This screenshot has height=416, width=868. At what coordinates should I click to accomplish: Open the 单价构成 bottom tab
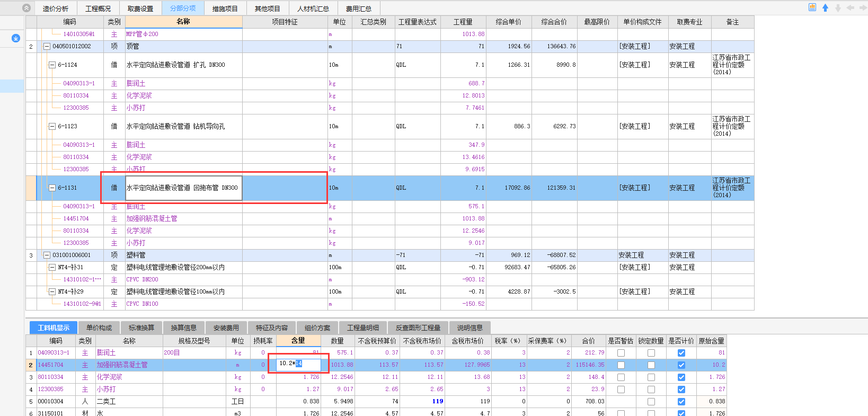tap(99, 328)
